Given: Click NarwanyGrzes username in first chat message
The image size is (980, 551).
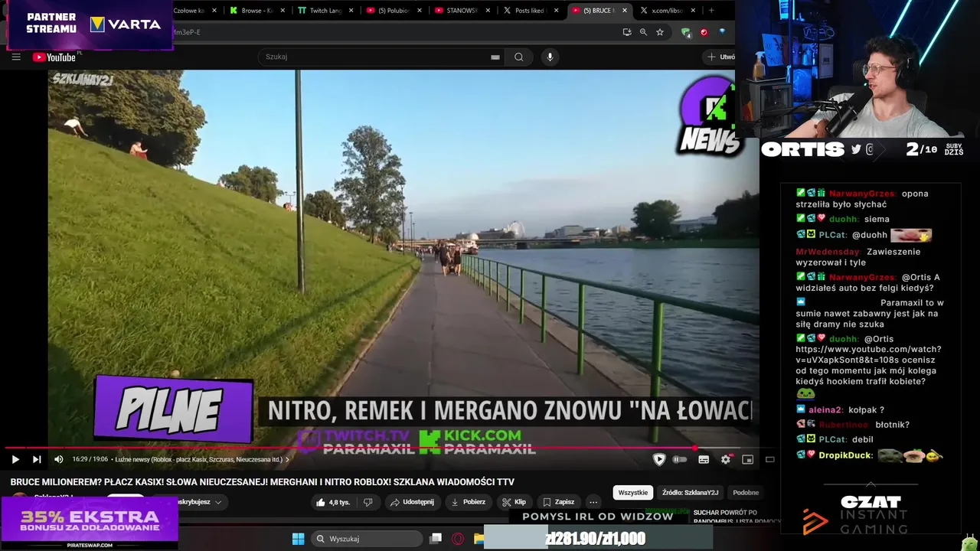Looking at the screenshot, I should pos(861,194).
